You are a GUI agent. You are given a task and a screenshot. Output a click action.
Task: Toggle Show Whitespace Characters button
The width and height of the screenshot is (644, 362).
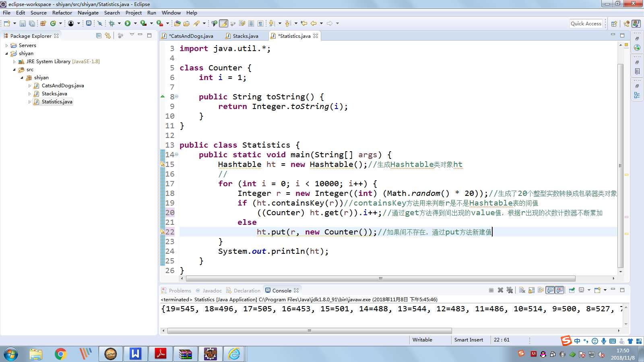coord(260,23)
